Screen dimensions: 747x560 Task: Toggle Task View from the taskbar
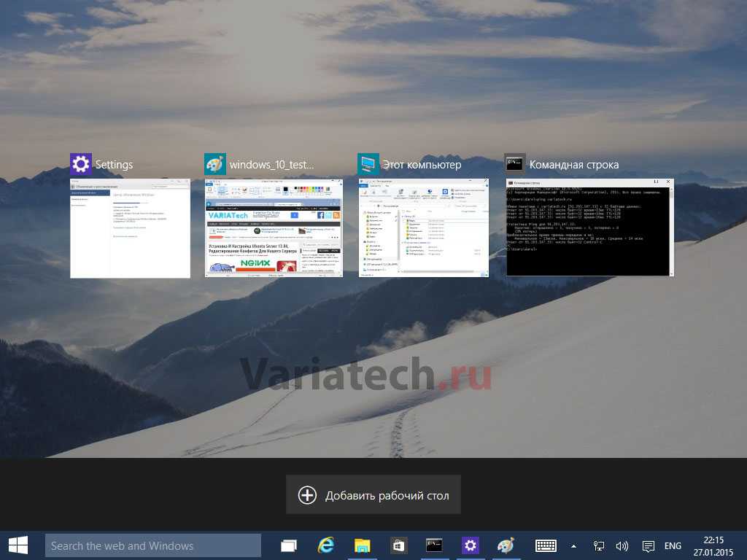(289, 545)
